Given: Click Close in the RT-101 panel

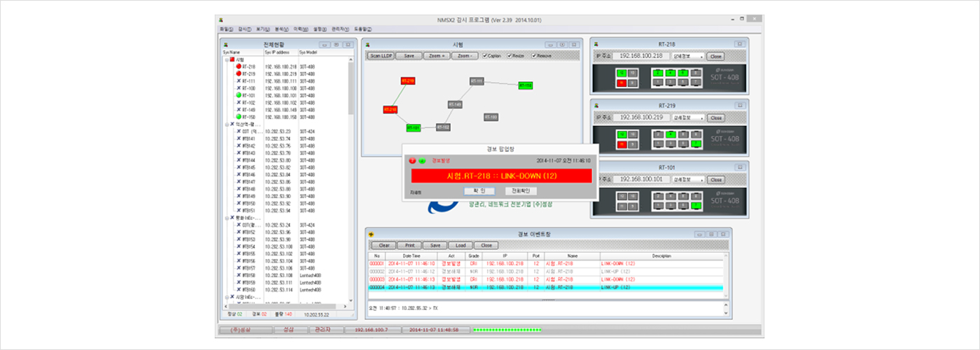Looking at the screenshot, I should (x=715, y=179).
